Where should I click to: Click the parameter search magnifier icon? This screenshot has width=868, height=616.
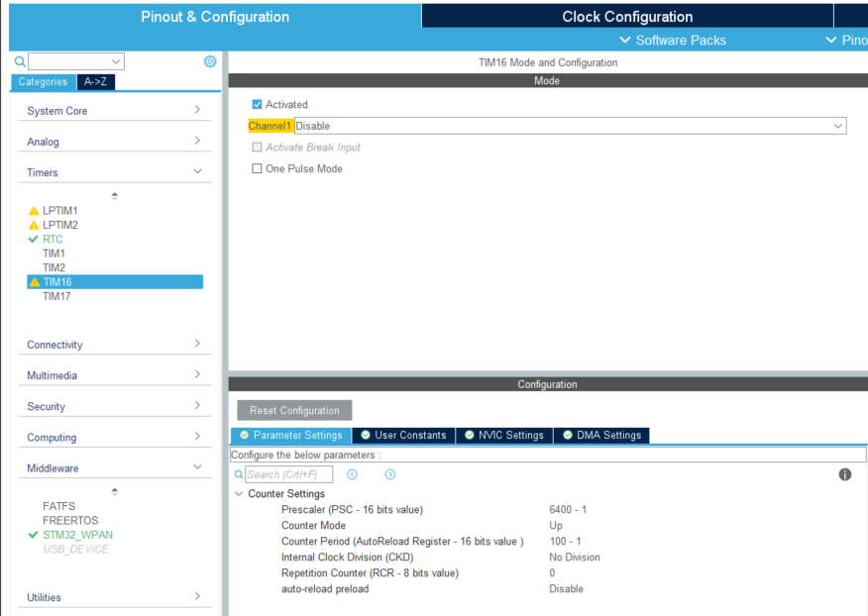[239, 474]
